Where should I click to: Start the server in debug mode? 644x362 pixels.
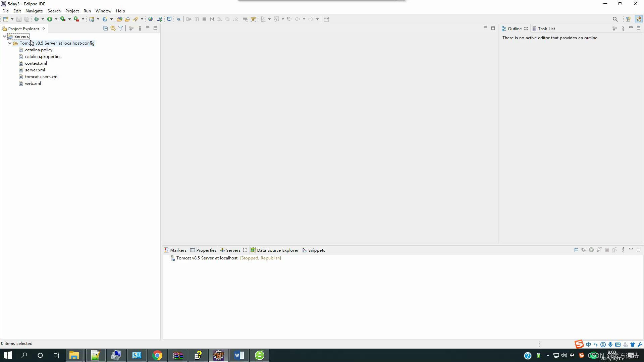[584, 250]
